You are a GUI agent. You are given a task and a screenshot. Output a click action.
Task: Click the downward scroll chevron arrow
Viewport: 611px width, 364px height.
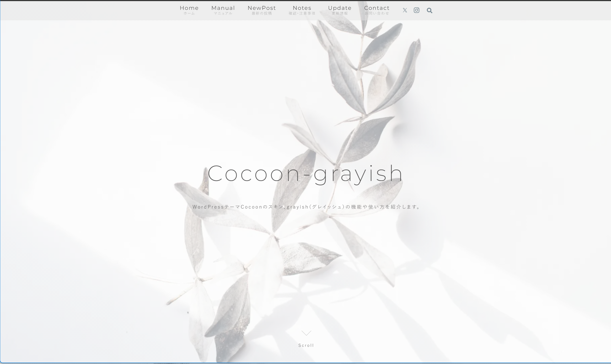(306, 333)
